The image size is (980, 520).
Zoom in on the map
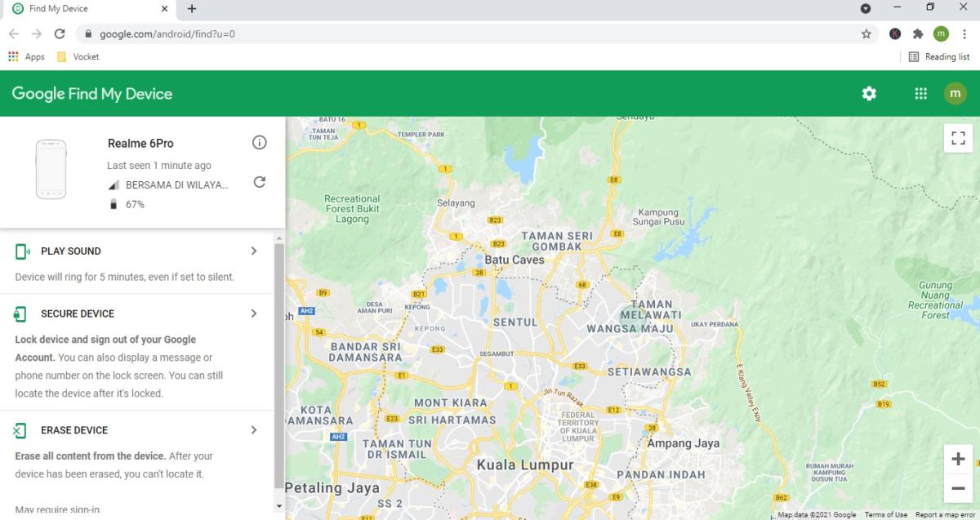(x=958, y=459)
